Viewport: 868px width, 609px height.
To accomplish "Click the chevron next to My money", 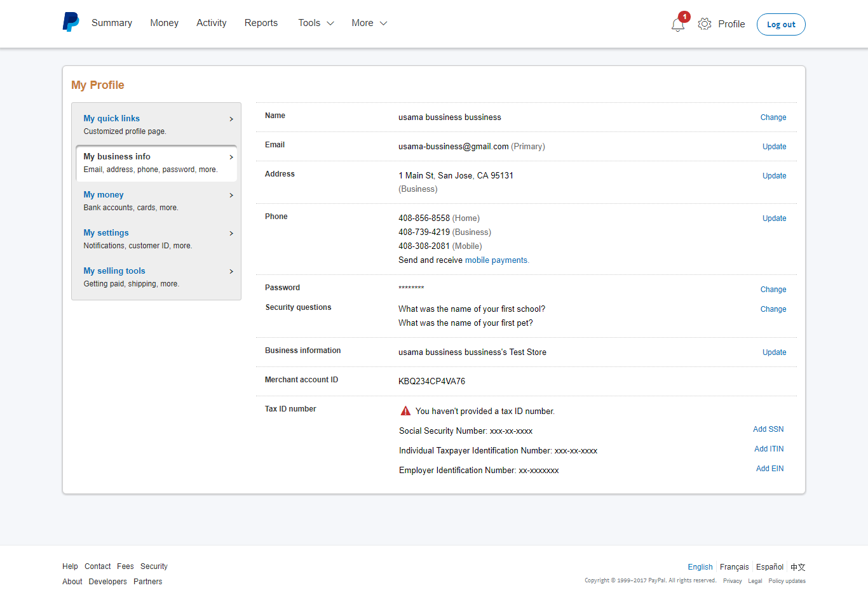I will (x=231, y=195).
